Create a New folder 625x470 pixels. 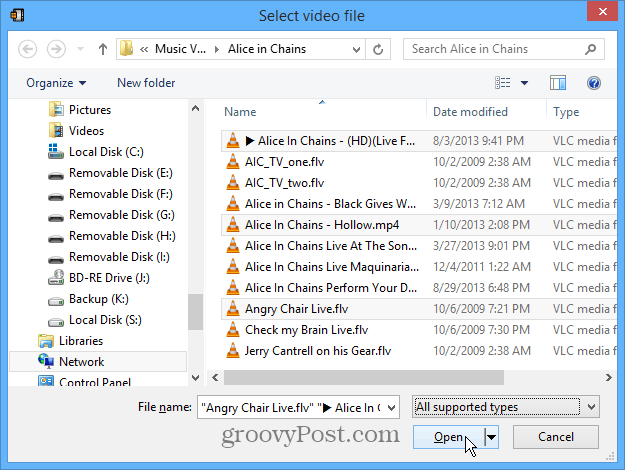click(x=146, y=83)
